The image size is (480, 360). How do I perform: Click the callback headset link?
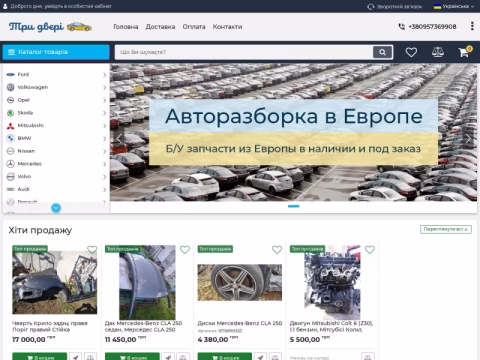tap(394, 7)
